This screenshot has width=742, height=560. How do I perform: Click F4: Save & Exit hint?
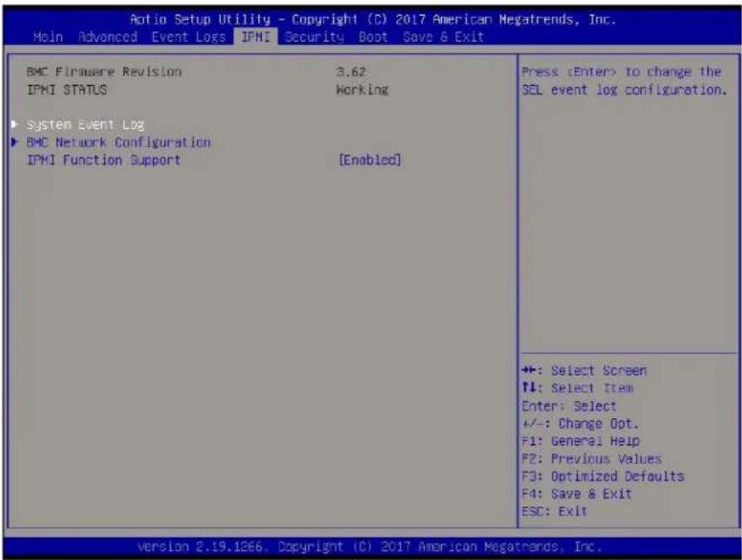(576, 494)
